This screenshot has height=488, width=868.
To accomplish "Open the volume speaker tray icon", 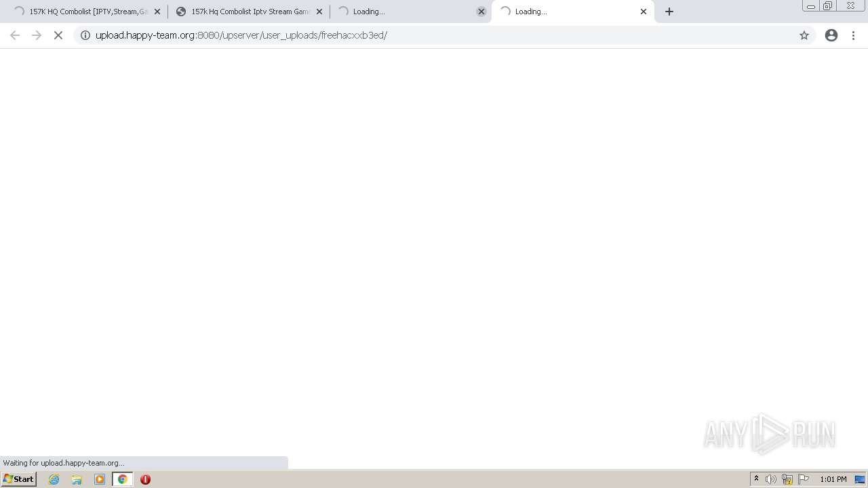I will tap(771, 479).
